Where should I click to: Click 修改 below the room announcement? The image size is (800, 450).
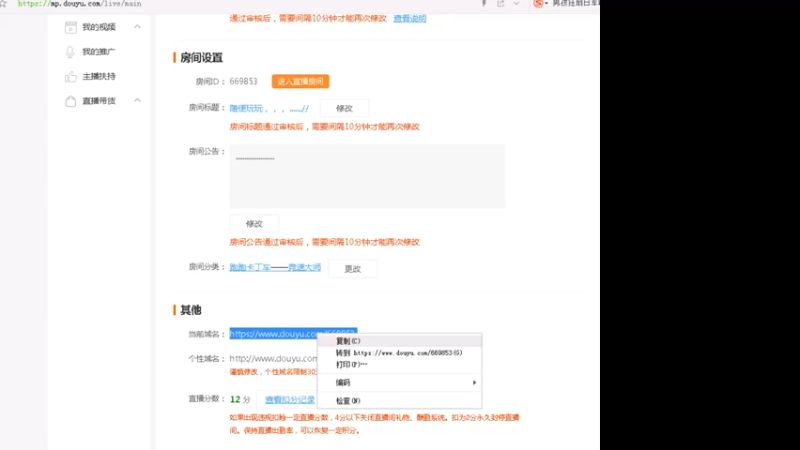coord(254,223)
